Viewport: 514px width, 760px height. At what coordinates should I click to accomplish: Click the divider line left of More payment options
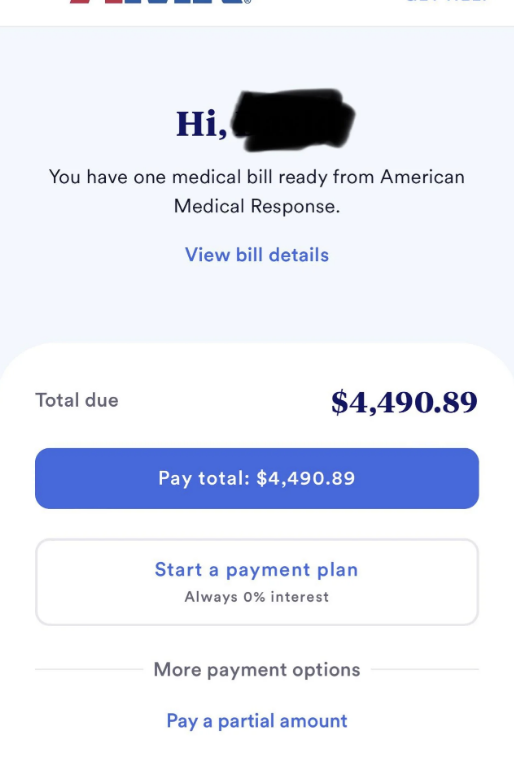point(89,669)
